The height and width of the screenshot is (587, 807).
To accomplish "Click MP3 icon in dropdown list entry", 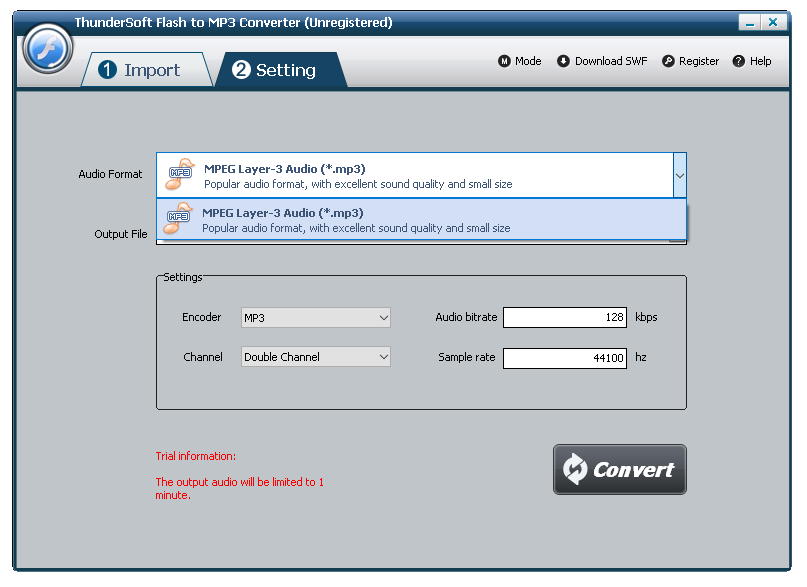I will pyautogui.click(x=178, y=219).
